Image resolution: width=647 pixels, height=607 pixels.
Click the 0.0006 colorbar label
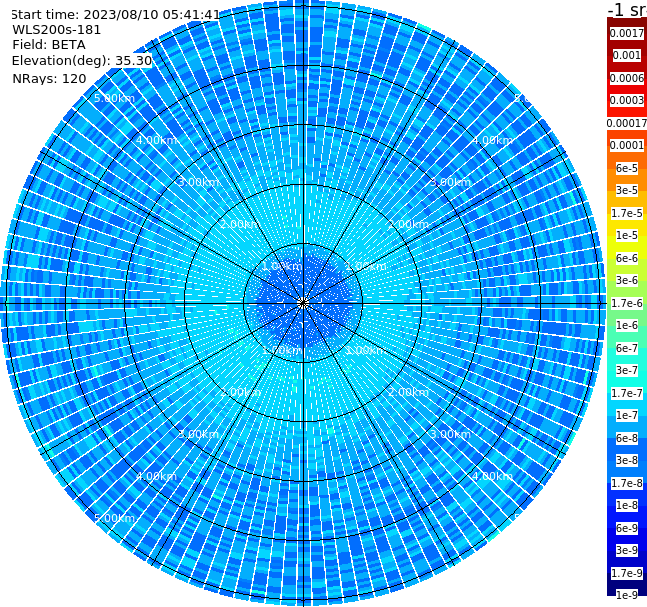pos(627,78)
